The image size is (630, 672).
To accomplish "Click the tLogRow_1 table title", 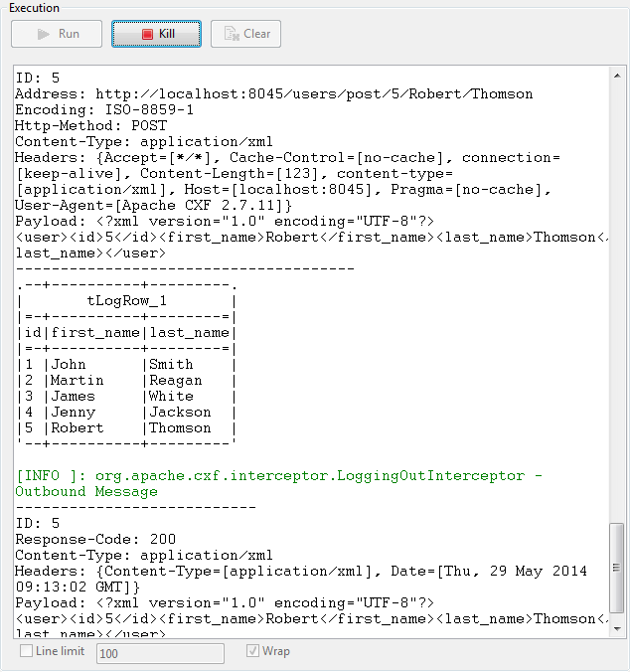I will (127, 301).
